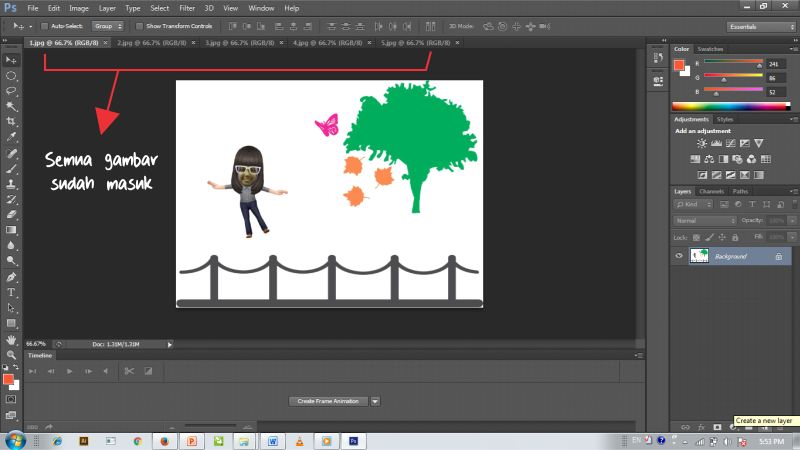Select the Eraser tool
Viewport: 800px width, 450px height.
tap(11, 215)
